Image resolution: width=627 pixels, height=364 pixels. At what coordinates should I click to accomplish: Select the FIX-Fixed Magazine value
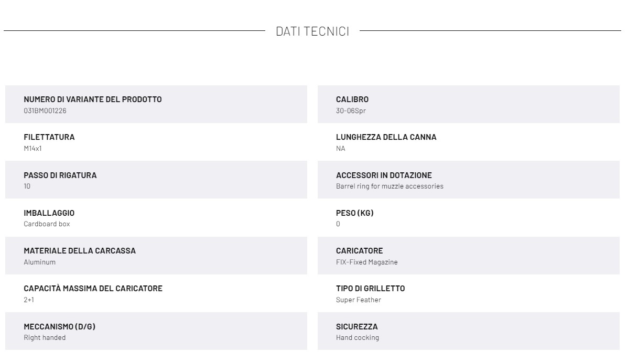tap(366, 262)
